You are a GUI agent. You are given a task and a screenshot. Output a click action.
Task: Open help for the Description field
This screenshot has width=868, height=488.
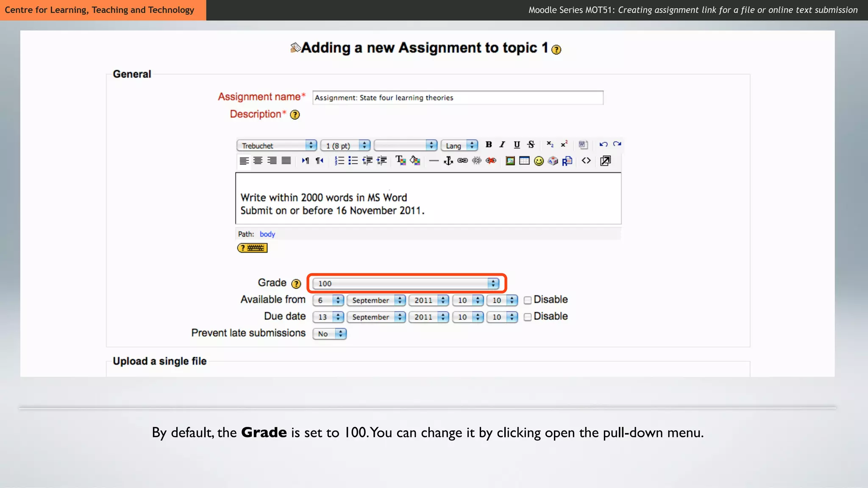[295, 115]
